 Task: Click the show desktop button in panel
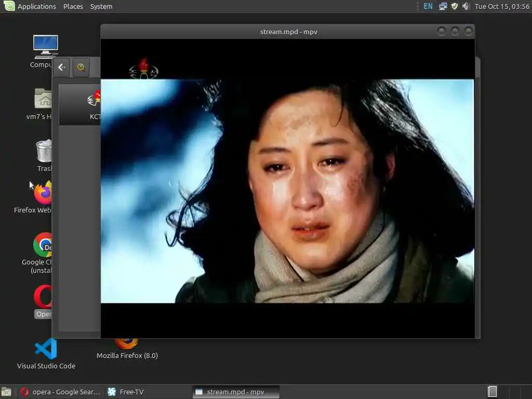point(6,392)
